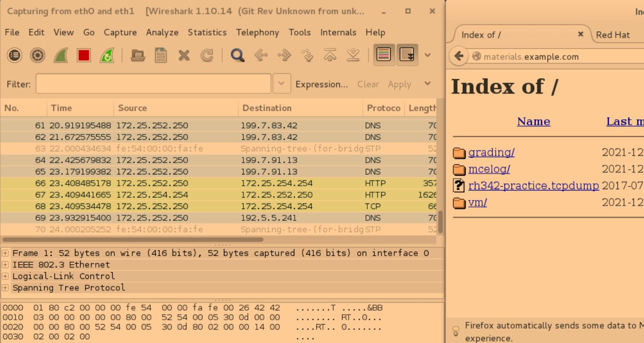The height and width of the screenshot is (343, 644).
Task: Open the vm/ folder link in Firefox
Action: [477, 202]
